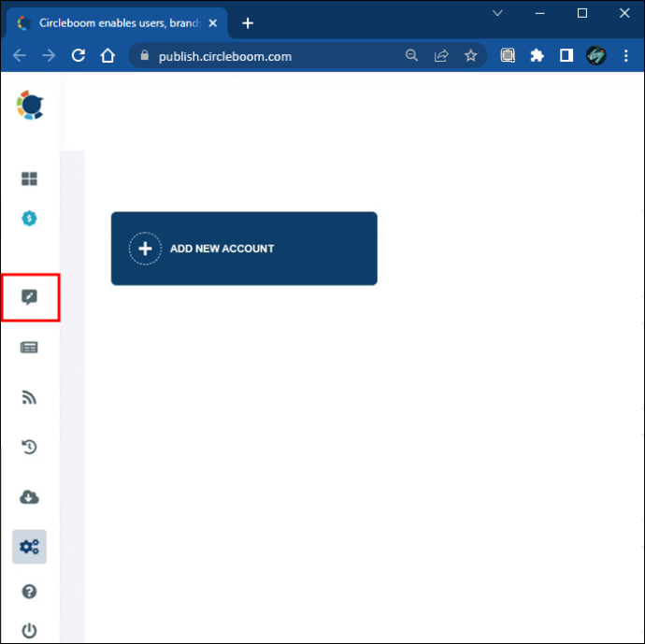The width and height of the screenshot is (645, 644).
Task: Select the Add New Account button
Action: (x=244, y=249)
